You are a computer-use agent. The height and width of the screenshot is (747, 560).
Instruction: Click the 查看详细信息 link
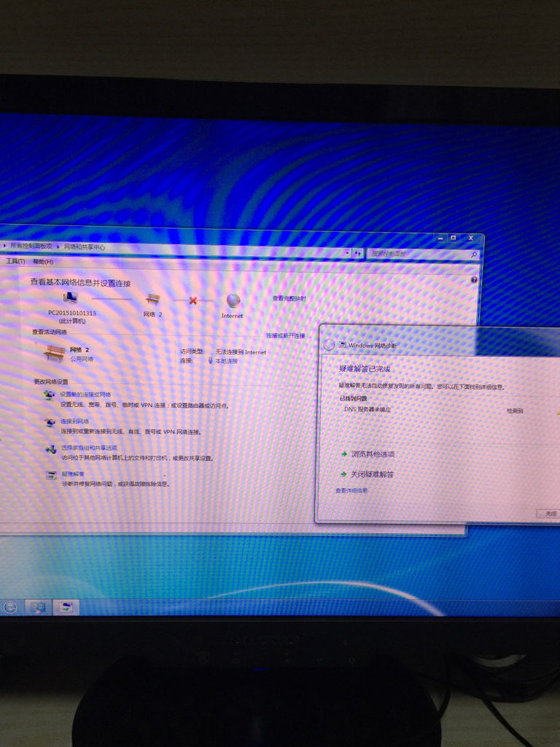pyautogui.click(x=351, y=490)
